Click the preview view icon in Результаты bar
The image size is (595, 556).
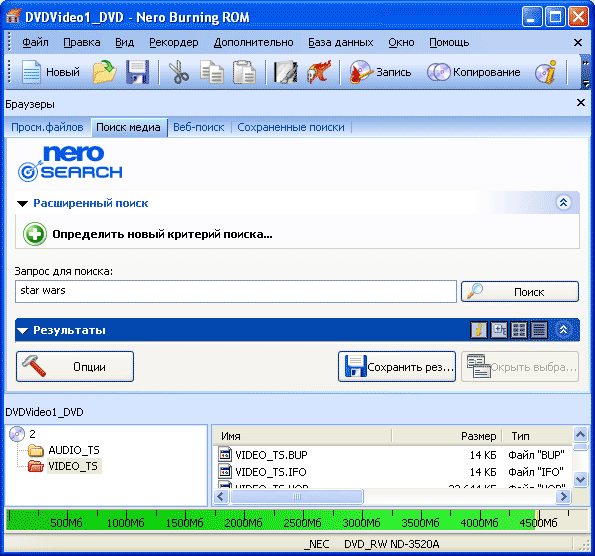pyautogui.click(x=499, y=330)
